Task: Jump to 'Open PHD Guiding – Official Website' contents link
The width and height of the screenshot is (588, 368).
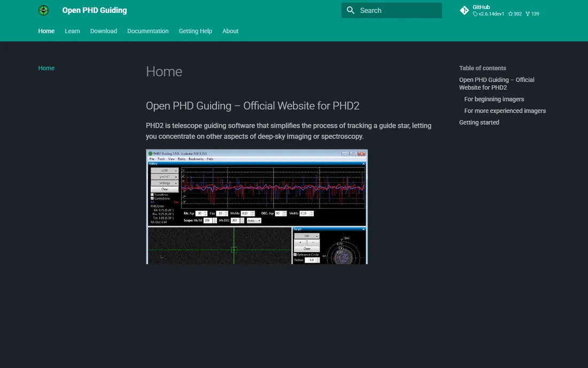Action: tap(497, 83)
